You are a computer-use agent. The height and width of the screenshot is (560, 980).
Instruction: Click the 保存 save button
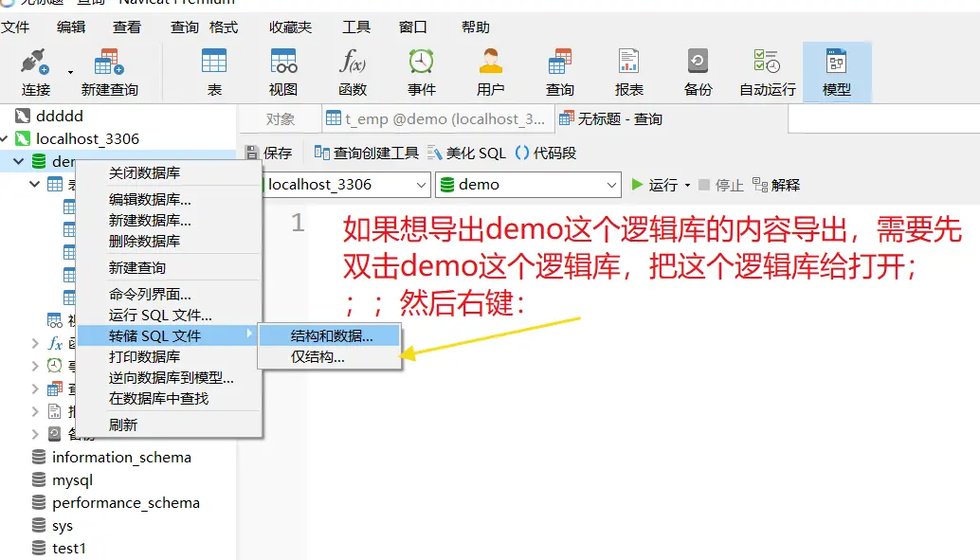[x=269, y=153]
